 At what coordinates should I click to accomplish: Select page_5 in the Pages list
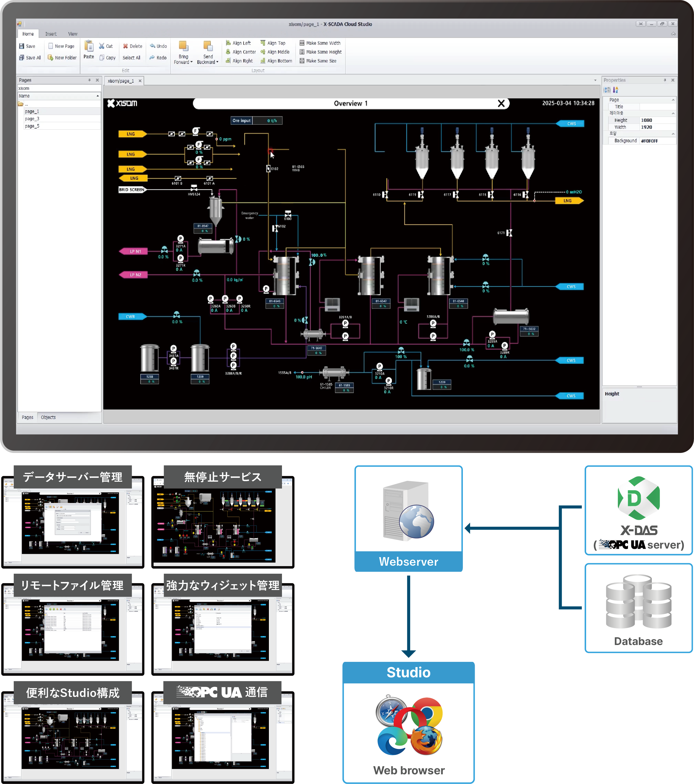59,126
